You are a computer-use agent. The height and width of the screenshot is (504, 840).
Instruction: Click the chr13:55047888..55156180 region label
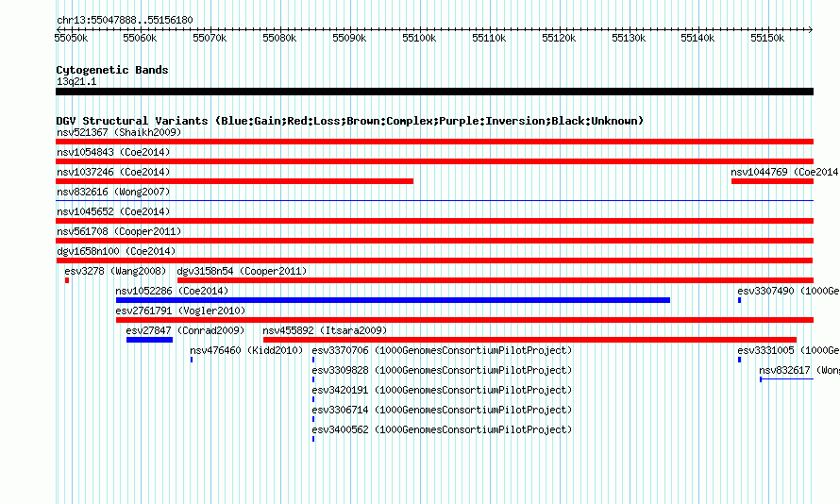125,21
